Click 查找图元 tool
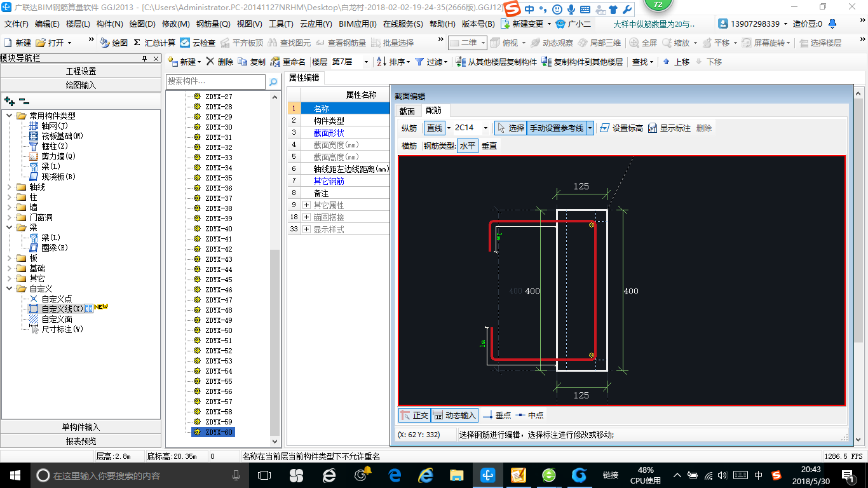 (289, 43)
